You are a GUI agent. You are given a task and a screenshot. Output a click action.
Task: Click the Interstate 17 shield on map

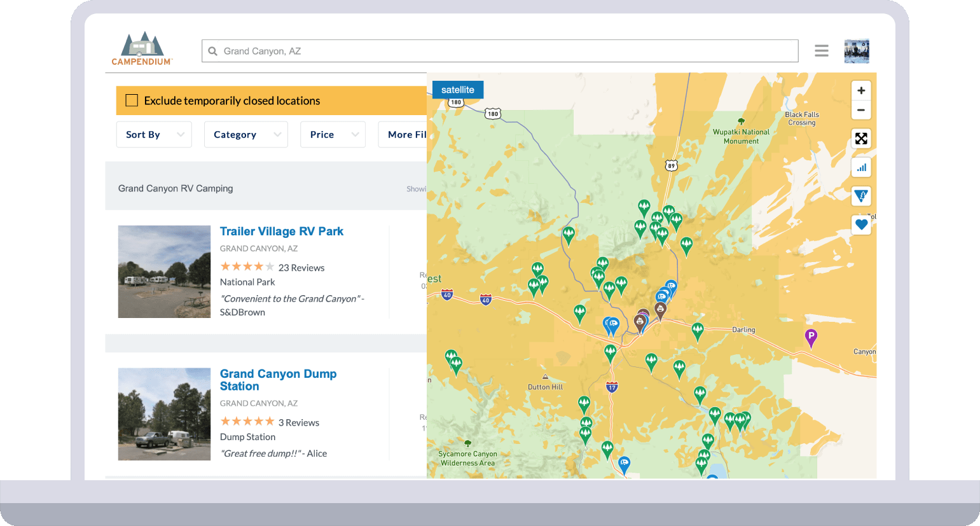612,387
